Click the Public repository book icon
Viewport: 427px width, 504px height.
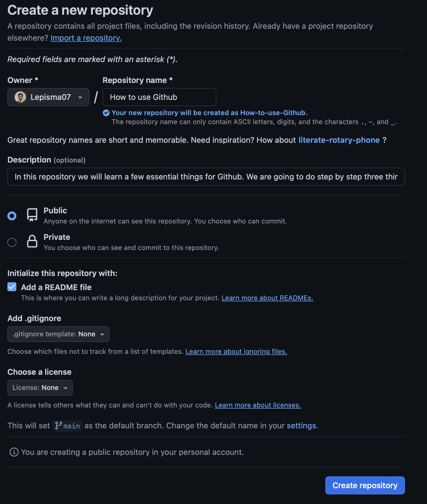coord(32,215)
